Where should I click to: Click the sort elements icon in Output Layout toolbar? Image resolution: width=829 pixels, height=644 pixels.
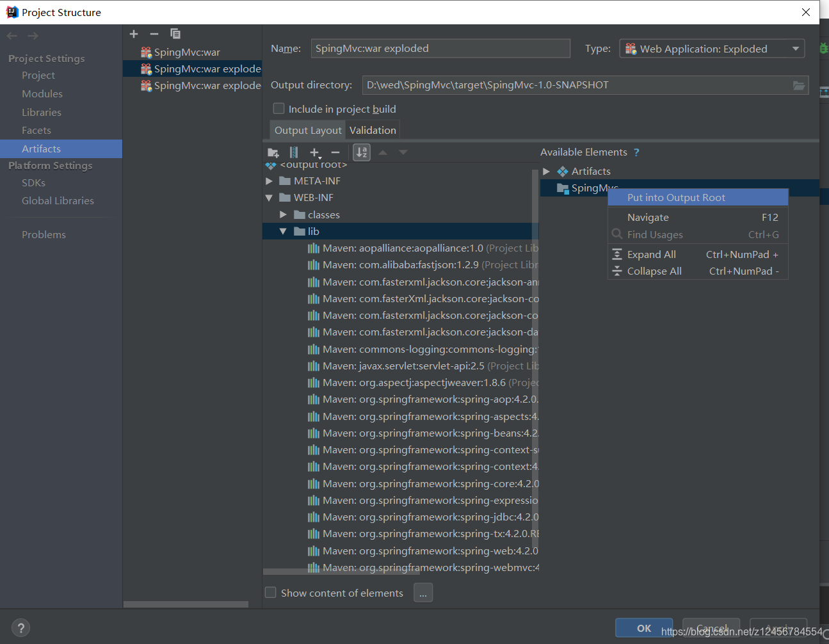[x=361, y=152]
